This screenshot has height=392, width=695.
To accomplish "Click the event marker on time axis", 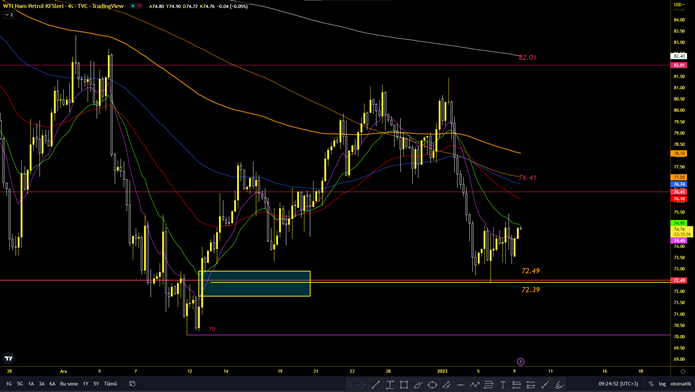I will coord(520,362).
